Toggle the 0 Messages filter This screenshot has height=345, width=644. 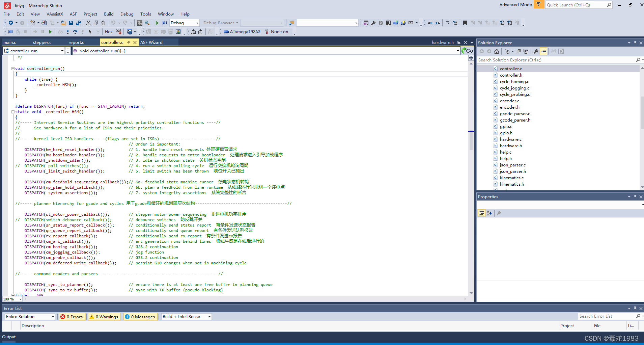pos(140,317)
